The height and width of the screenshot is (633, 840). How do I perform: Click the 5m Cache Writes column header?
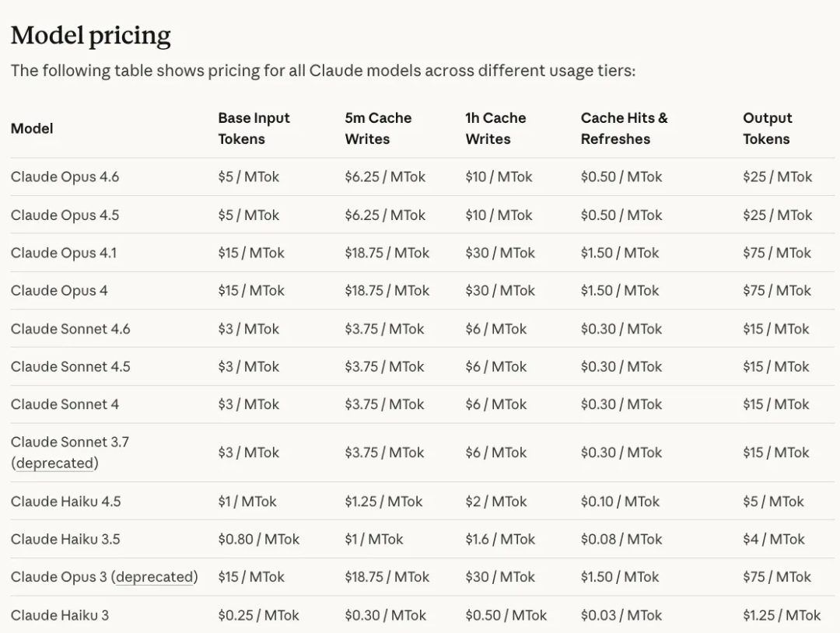(x=378, y=128)
